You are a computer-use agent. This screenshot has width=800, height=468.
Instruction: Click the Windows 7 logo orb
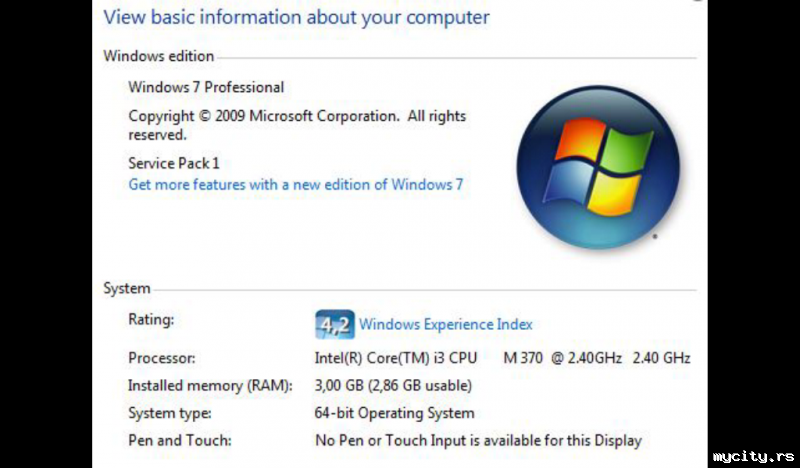point(598,167)
